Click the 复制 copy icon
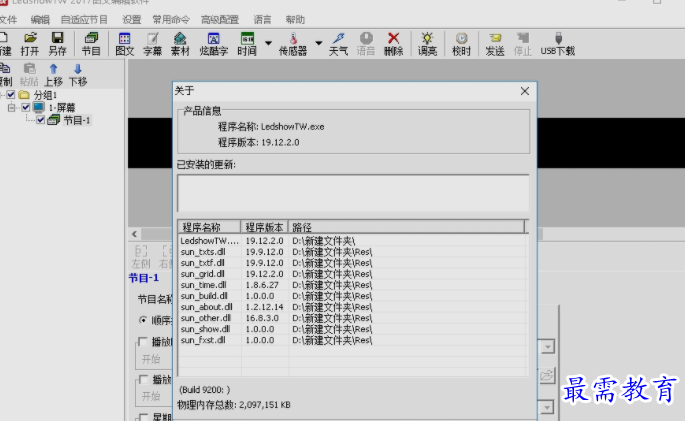This screenshot has width=685, height=421. 6,75
